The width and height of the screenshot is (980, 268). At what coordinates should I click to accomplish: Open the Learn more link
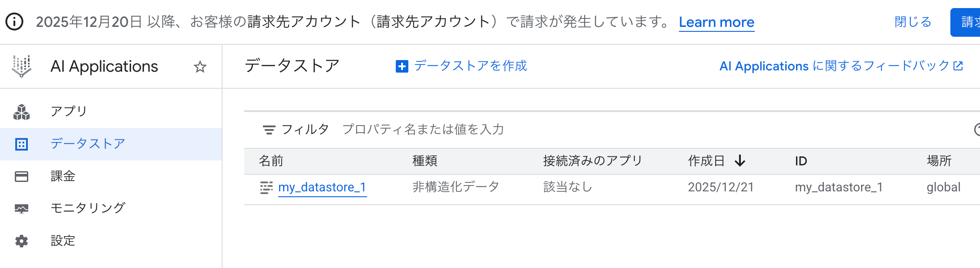[x=716, y=22]
